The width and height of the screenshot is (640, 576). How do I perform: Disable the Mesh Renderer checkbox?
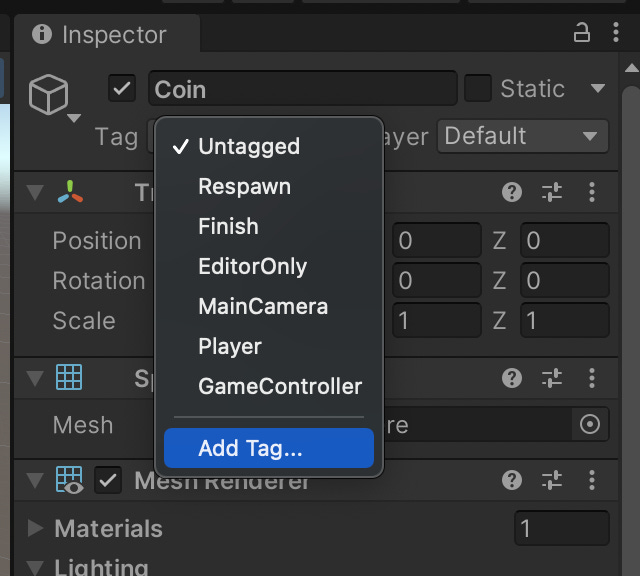point(108,480)
